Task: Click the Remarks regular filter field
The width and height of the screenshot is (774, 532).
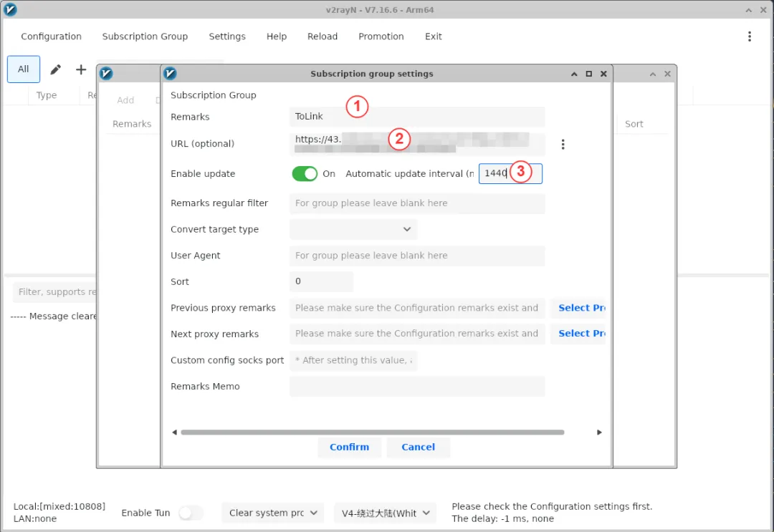Action: point(417,203)
